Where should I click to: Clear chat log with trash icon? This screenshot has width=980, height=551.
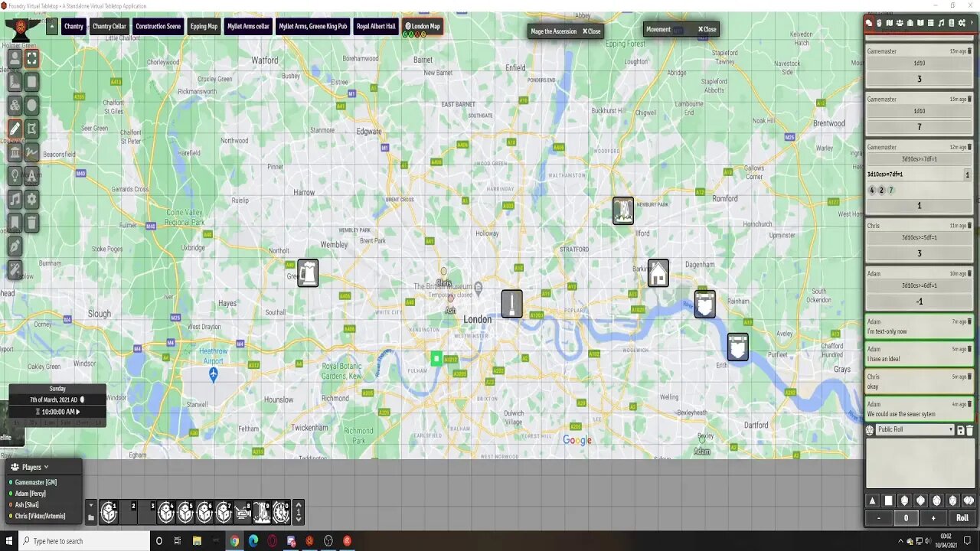(x=969, y=430)
